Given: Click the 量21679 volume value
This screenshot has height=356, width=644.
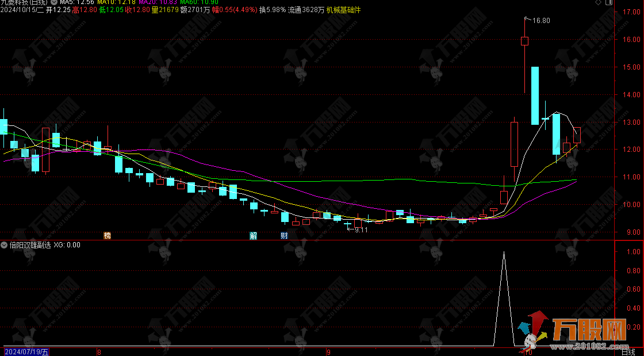Looking at the screenshot, I should (x=165, y=10).
